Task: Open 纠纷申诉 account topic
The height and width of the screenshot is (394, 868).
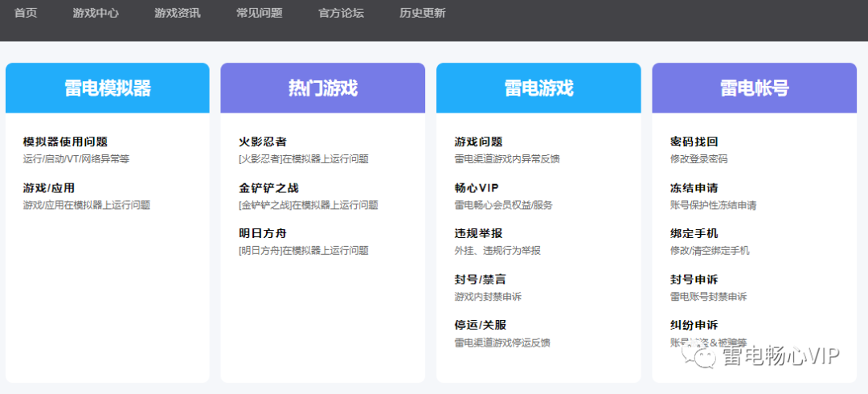Action: click(x=694, y=325)
